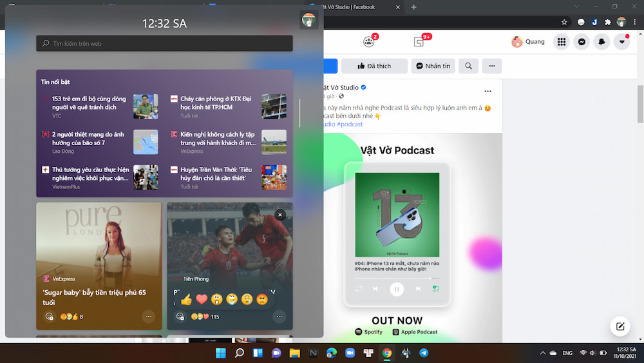Open the Facebook menu grid icon

click(x=562, y=42)
